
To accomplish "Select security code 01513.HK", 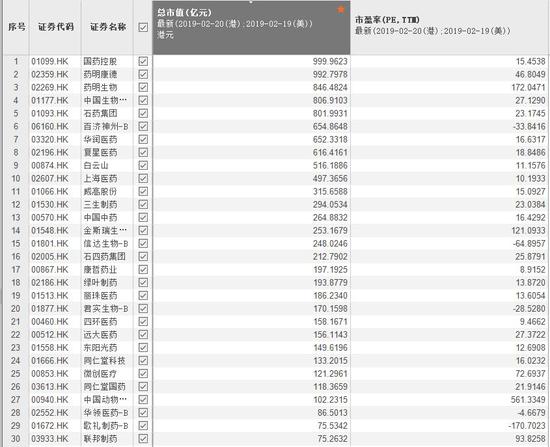I will click(50, 295).
